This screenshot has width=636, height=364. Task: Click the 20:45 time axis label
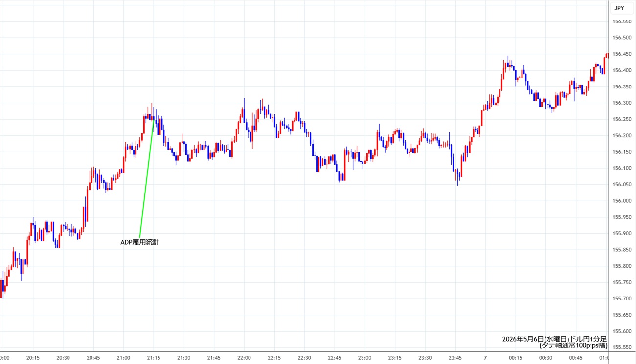93,358
